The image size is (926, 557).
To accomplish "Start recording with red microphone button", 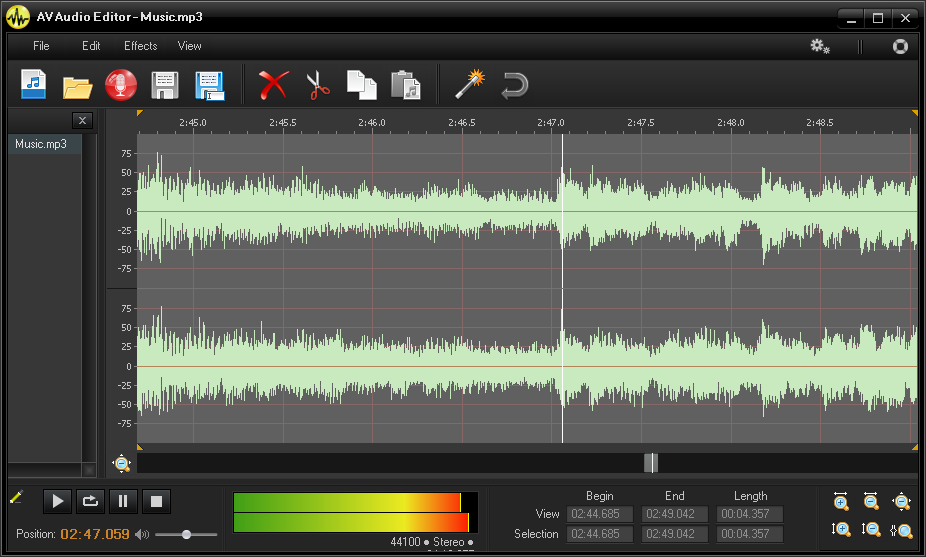I will click(x=121, y=85).
